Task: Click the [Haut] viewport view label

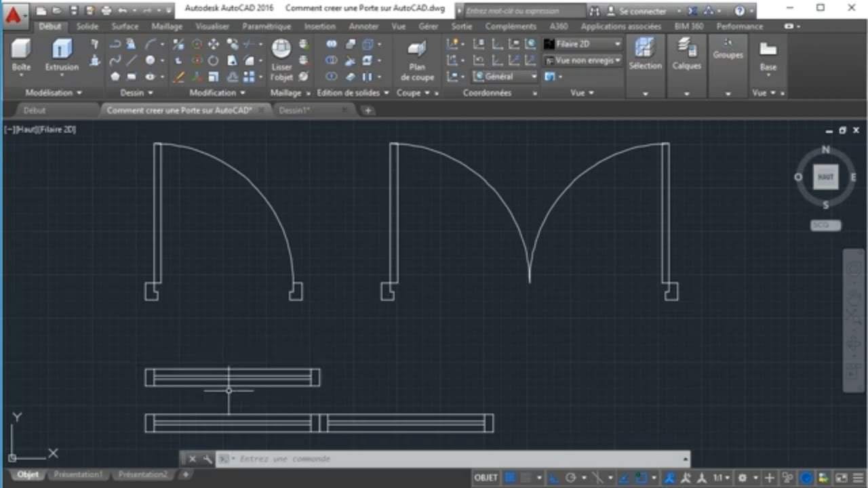Action: [x=26, y=129]
